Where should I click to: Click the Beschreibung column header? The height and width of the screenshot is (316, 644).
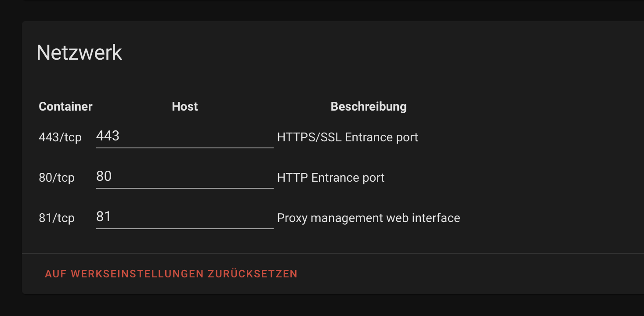coord(369,106)
